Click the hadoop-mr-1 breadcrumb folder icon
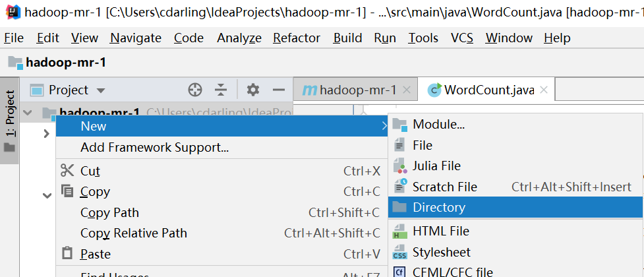 (15, 63)
